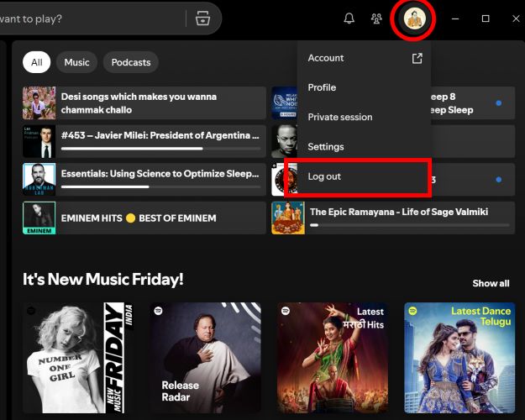Image resolution: width=525 pixels, height=420 pixels.
Task: Open The Epic Ramayana Sage Valmiki episode
Action: click(x=393, y=218)
